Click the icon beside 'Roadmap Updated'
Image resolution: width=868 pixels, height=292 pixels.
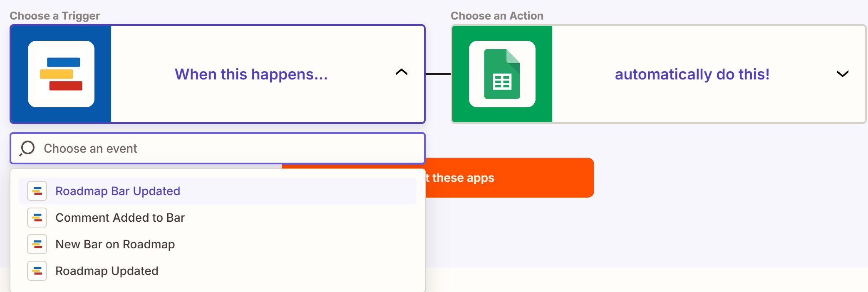37,271
